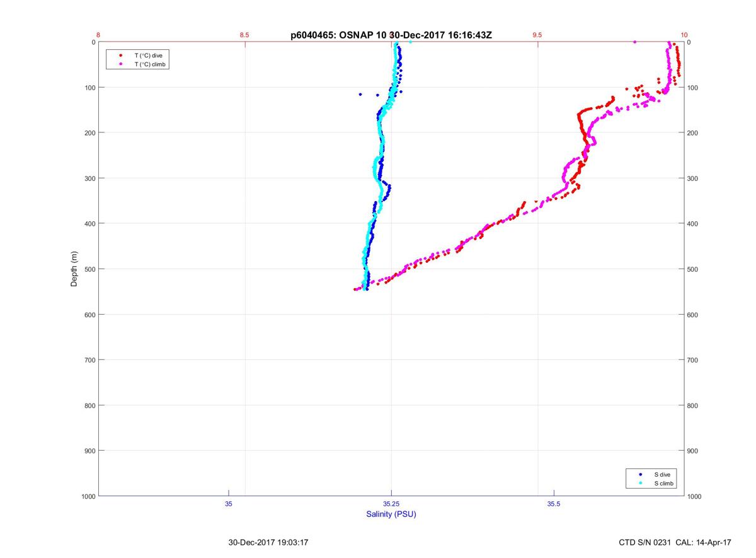Click the right-axis 600 depth tick label
Screen dimensions: 756x558
point(693,315)
